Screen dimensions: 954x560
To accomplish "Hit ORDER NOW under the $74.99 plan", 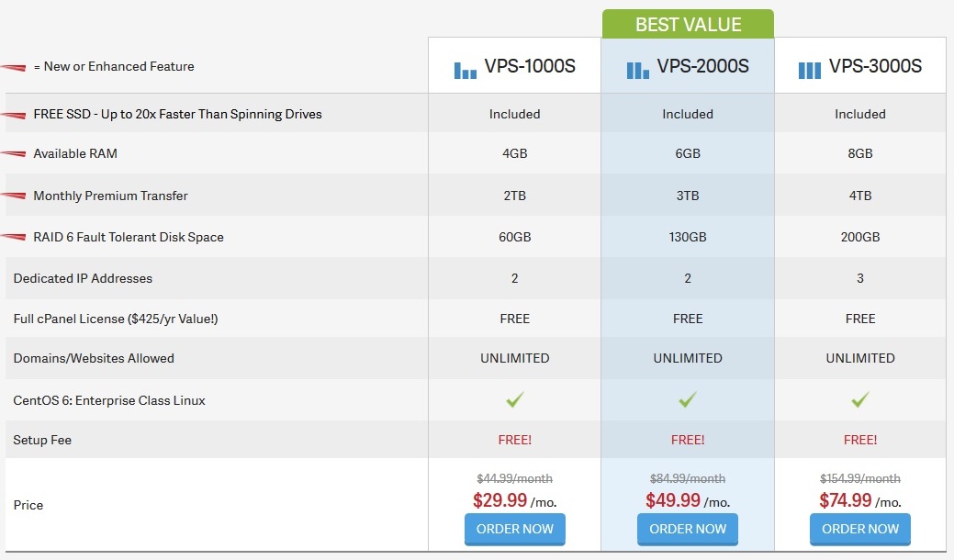I will click(x=859, y=529).
